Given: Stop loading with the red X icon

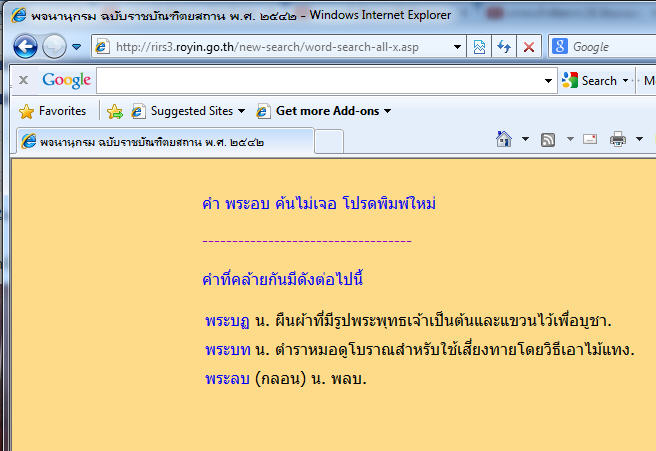Looking at the screenshot, I should pyautogui.click(x=529, y=46).
